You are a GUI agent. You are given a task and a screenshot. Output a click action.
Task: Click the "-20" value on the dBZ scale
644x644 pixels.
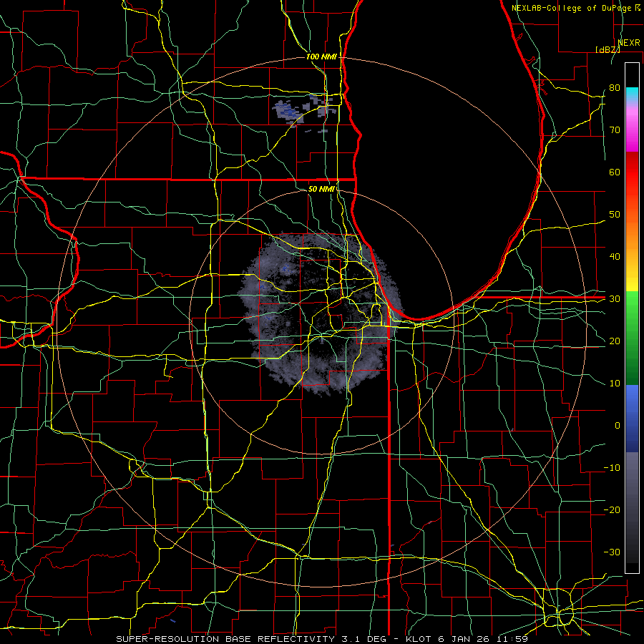(612, 509)
